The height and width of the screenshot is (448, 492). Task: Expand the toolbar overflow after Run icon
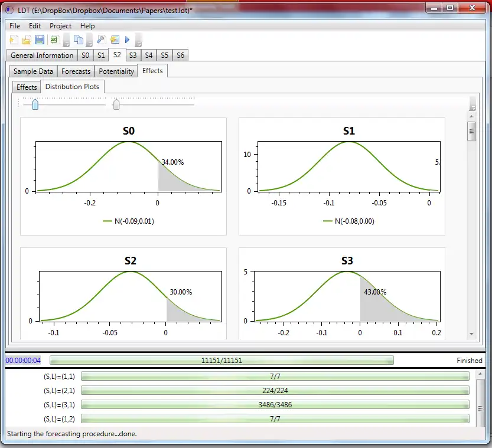138,41
